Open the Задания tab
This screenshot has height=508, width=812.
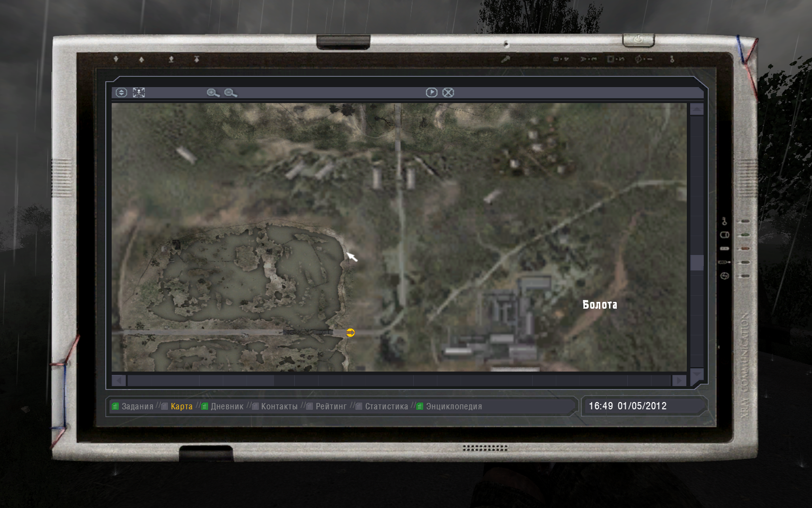coord(137,406)
